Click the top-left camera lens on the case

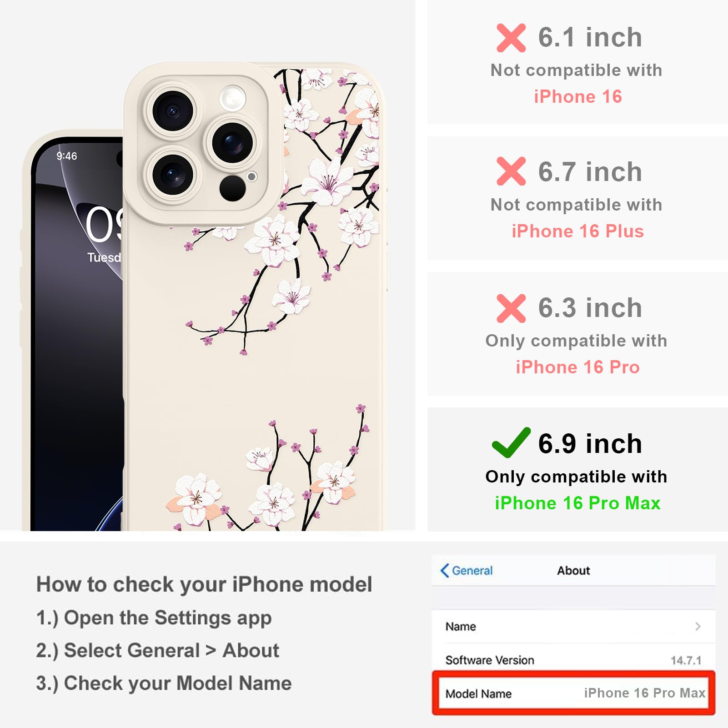pyautogui.click(x=173, y=111)
